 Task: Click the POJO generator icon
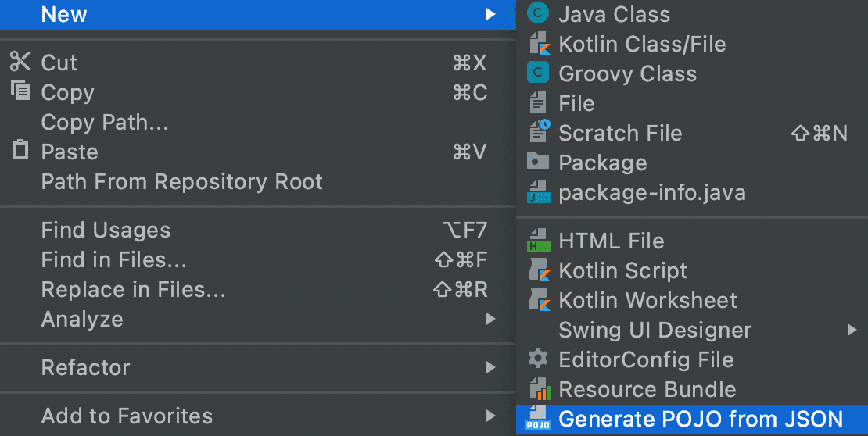(538, 419)
